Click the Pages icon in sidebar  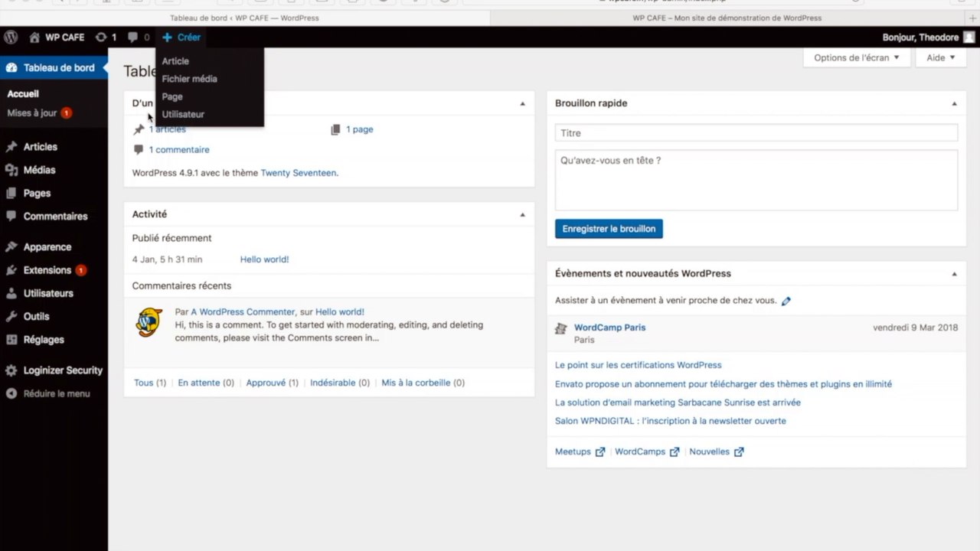click(11, 193)
